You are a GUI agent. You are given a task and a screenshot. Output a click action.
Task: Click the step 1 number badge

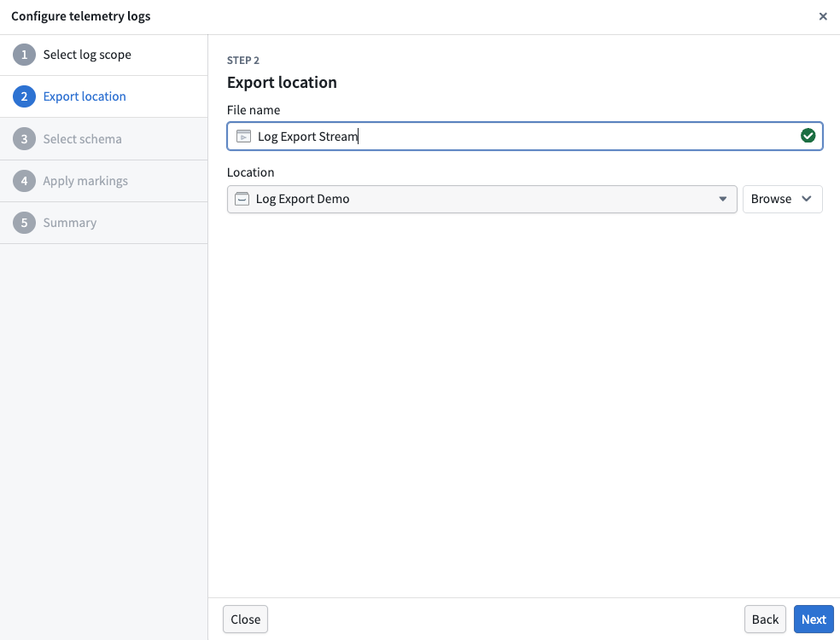coord(24,55)
